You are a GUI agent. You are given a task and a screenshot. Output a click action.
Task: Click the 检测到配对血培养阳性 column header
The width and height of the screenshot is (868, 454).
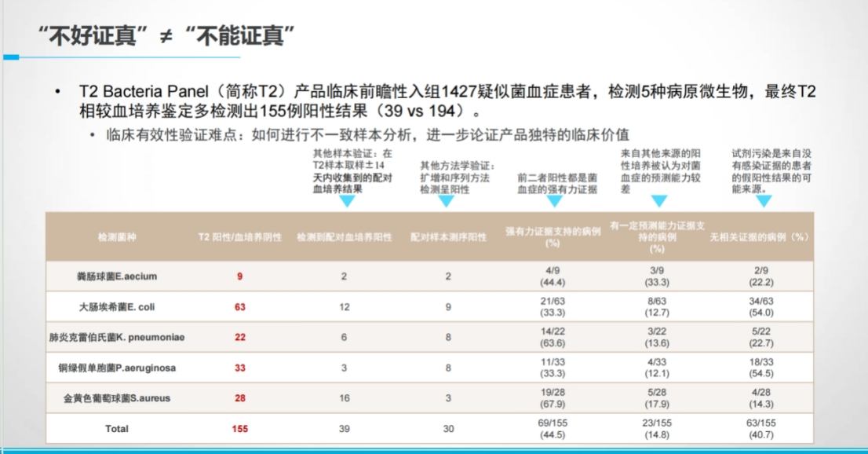coord(345,237)
